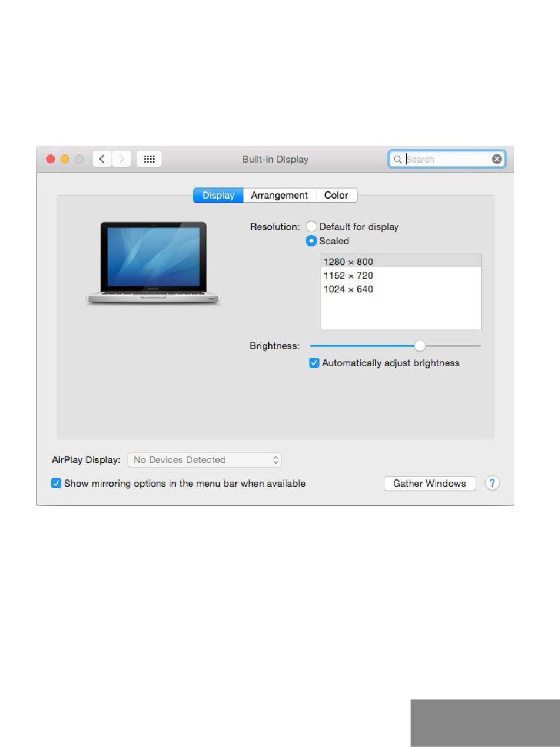Choose 1024 × 640 resolution

[348, 289]
